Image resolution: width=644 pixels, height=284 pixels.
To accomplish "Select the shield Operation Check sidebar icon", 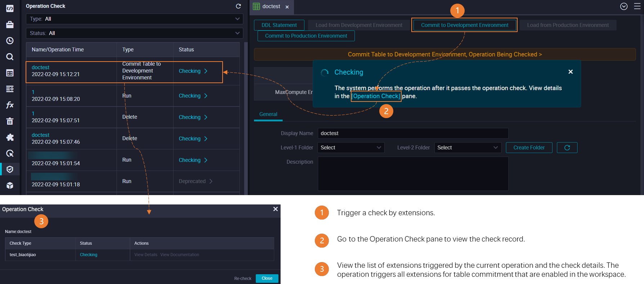I will click(10, 169).
